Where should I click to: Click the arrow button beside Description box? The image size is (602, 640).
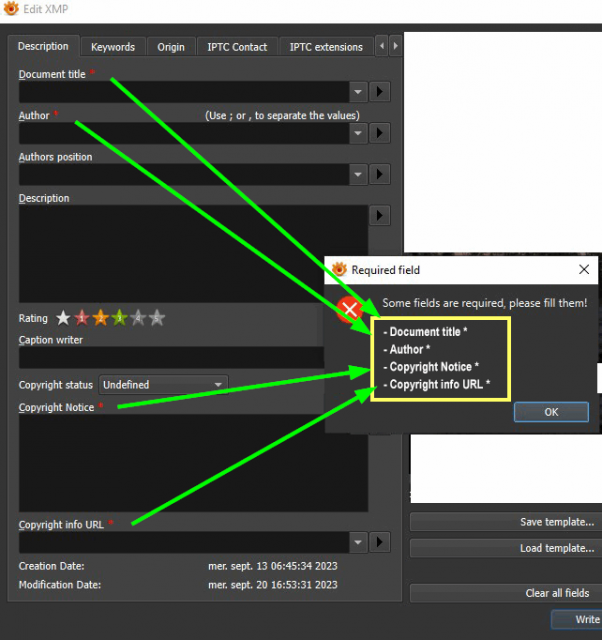pyautogui.click(x=380, y=216)
